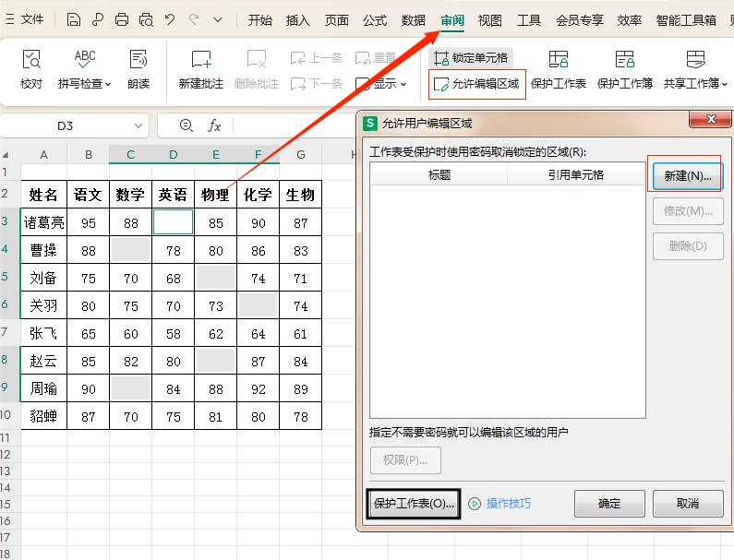Click the 校对 proofreading icon
The image size is (734, 560).
pyautogui.click(x=31, y=60)
